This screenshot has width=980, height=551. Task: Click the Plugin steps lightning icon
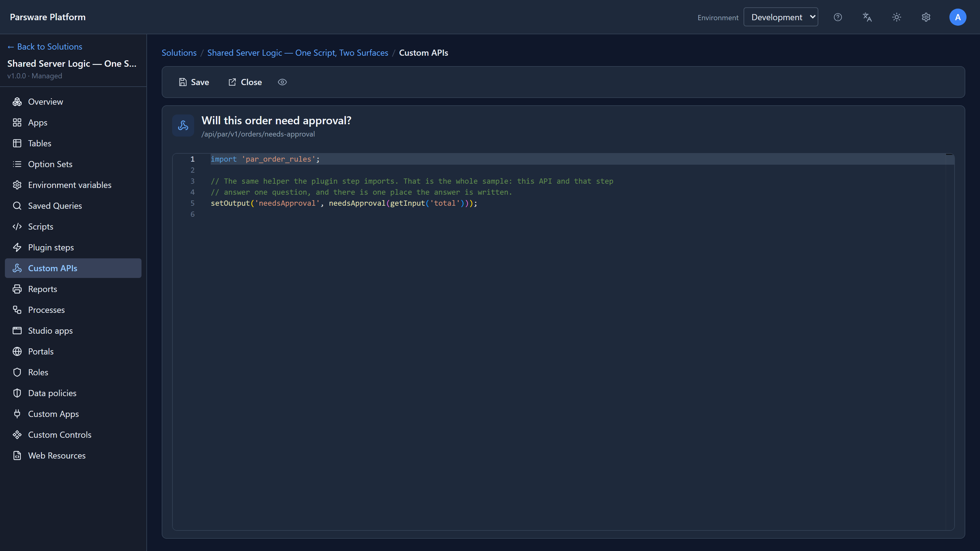click(x=17, y=248)
